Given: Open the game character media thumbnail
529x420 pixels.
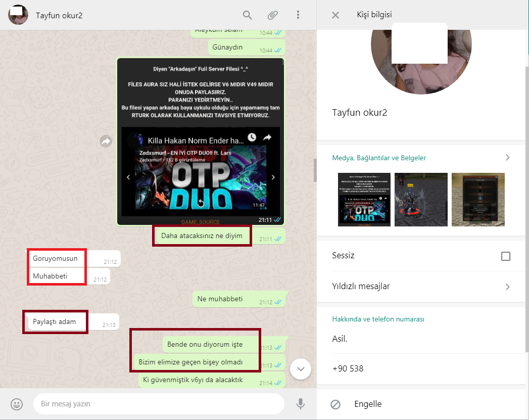Looking at the screenshot, I should point(421,199).
